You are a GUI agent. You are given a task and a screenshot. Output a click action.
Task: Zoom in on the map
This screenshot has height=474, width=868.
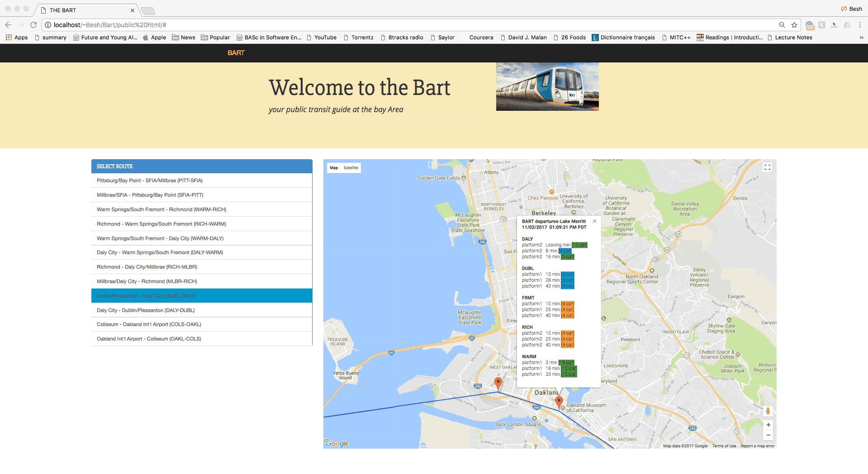(x=768, y=425)
